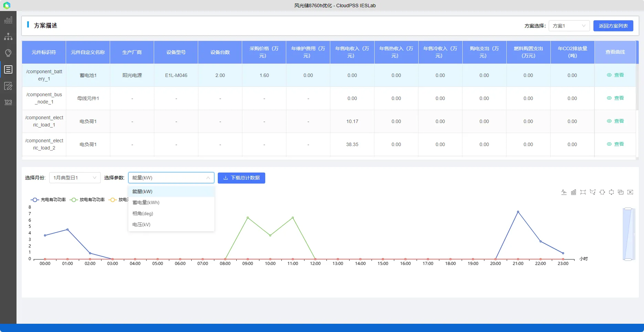Select /component_electric_load_1 identifier cell
The width and height of the screenshot is (644, 332).
pyautogui.click(x=44, y=121)
